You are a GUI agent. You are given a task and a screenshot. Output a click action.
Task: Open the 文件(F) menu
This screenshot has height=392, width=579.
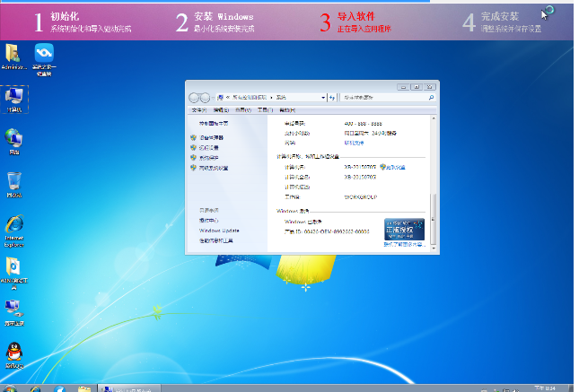click(199, 109)
